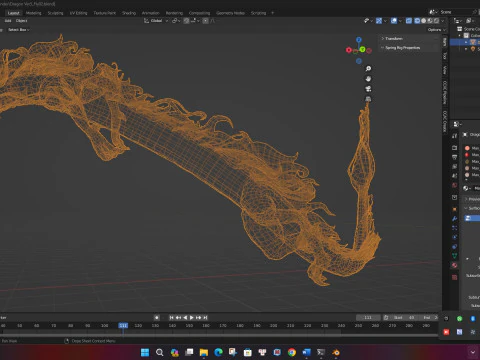Select rendered viewport shading
The image size is (480, 360).
click(436, 21)
